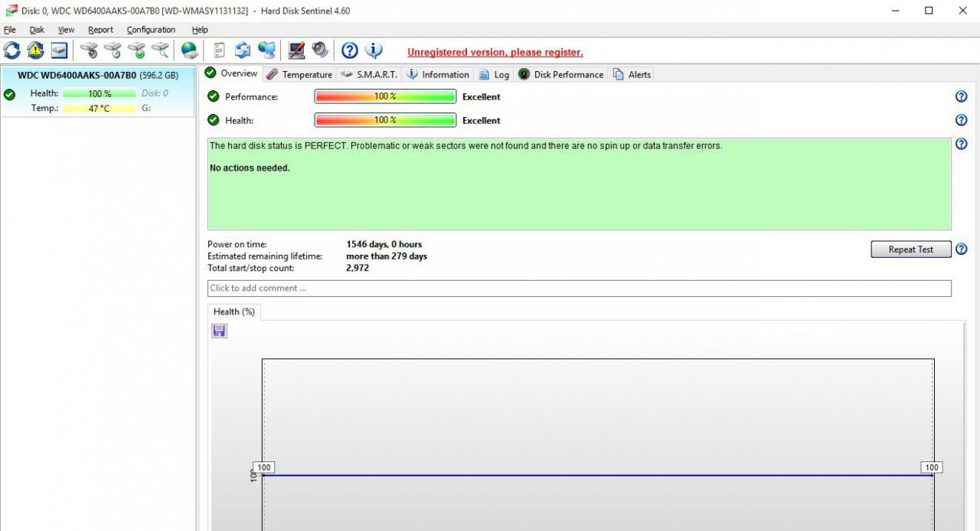Image resolution: width=980 pixels, height=531 pixels.
Task: Open the View menu
Action: pos(66,30)
